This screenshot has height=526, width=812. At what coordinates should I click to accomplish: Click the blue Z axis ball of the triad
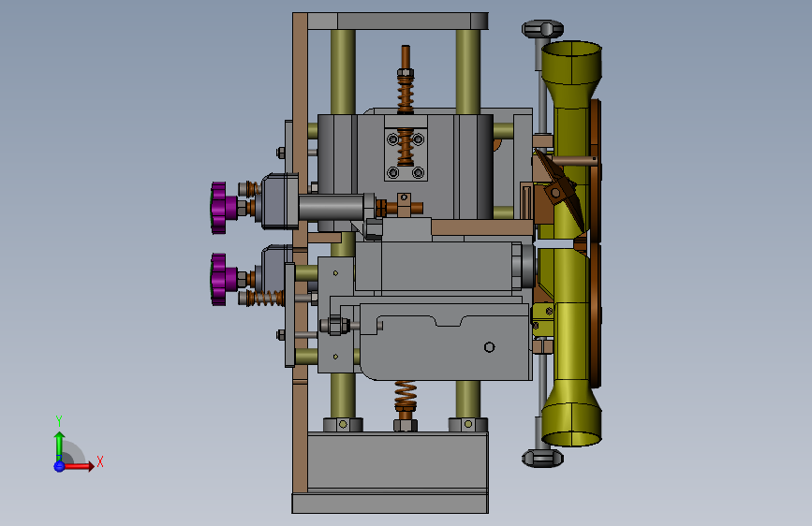(x=59, y=466)
